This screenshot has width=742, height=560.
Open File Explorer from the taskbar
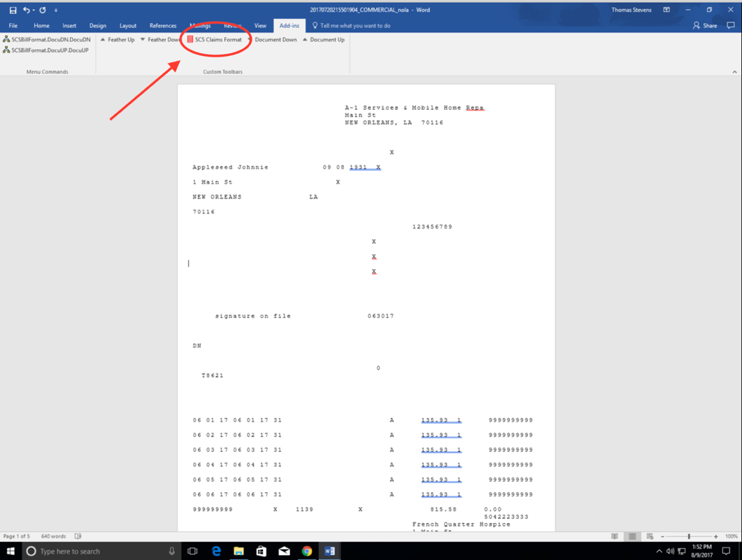238,551
